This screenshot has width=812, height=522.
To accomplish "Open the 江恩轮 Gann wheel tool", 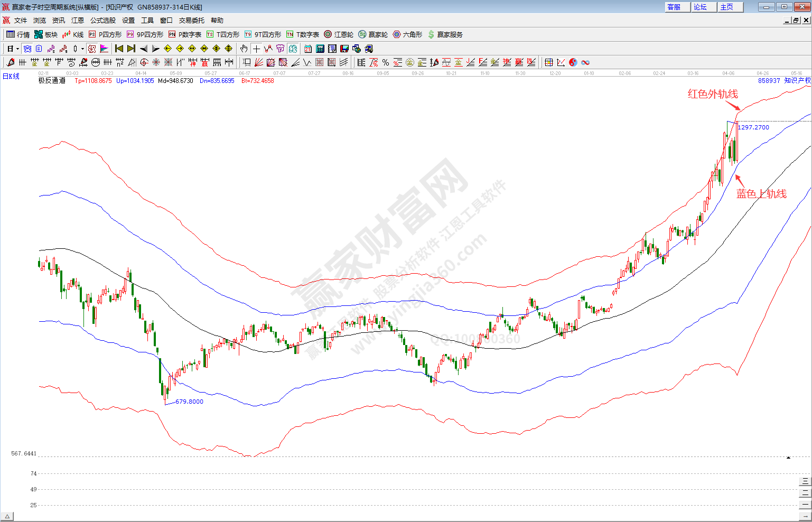I will click(339, 34).
